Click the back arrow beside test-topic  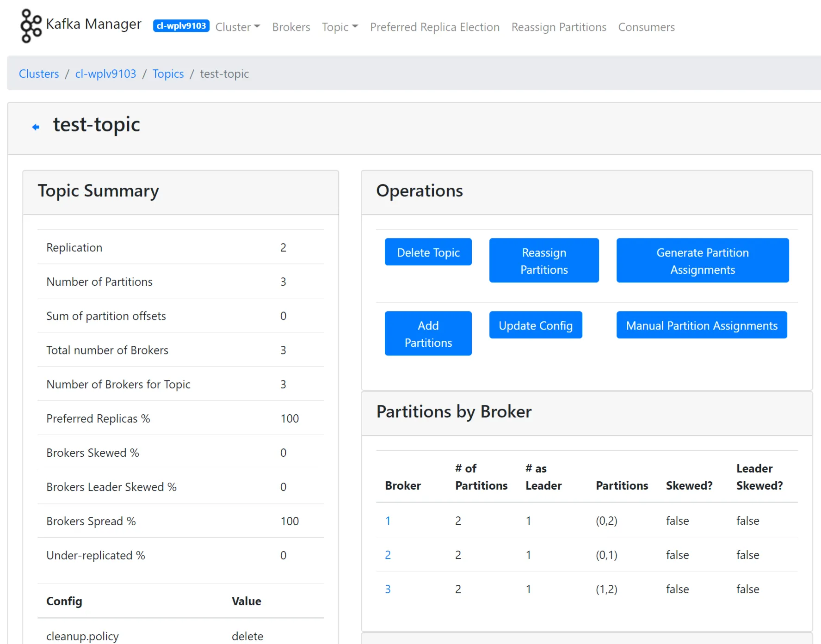coord(36,126)
